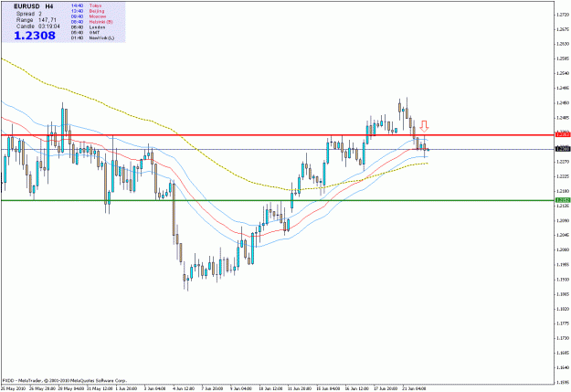571x392 pixels.
Task: Click the 7 Jun 20:00 time label
Action: 213,388
